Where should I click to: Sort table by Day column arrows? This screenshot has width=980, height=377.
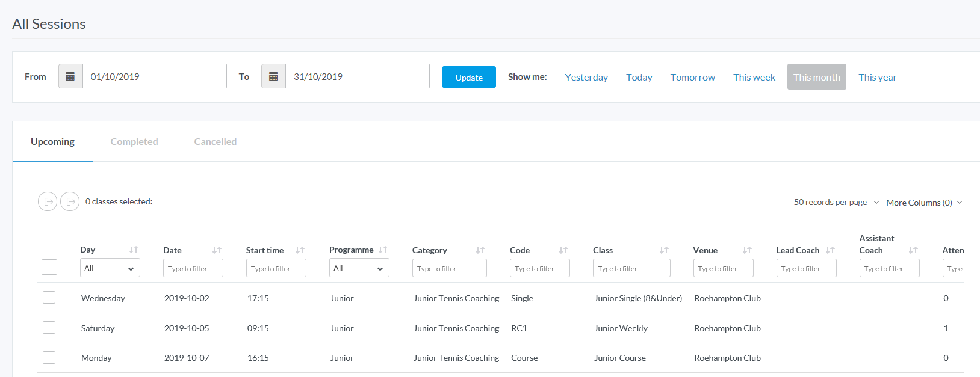(134, 250)
